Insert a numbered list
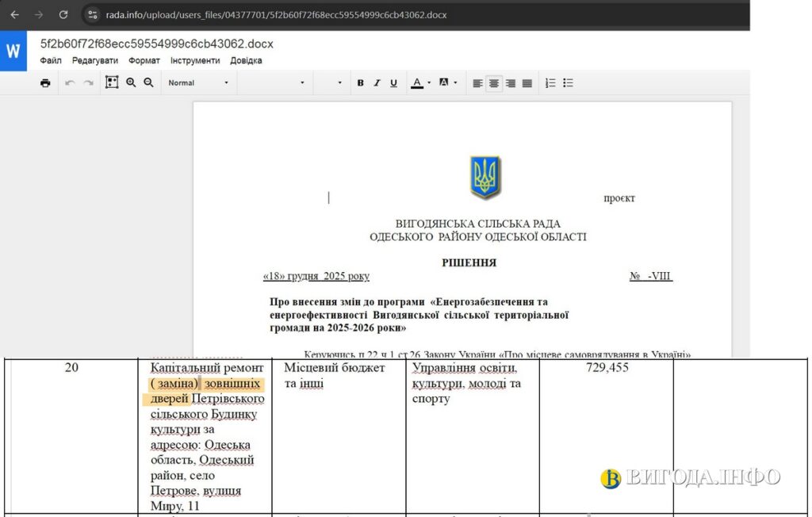Image resolution: width=812 pixels, height=517 pixels. pyautogui.click(x=550, y=82)
